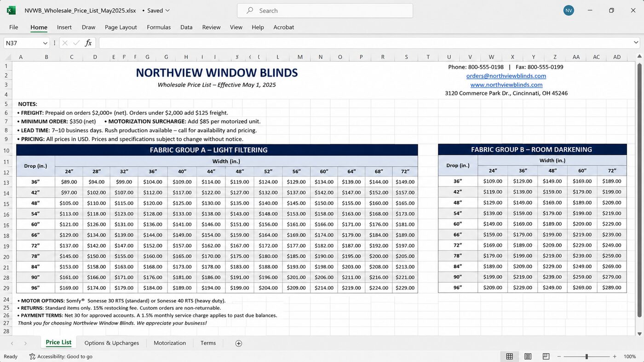Click the scroll up arrow
Image resolution: width=644 pixels, height=362 pixels.
[639, 57]
